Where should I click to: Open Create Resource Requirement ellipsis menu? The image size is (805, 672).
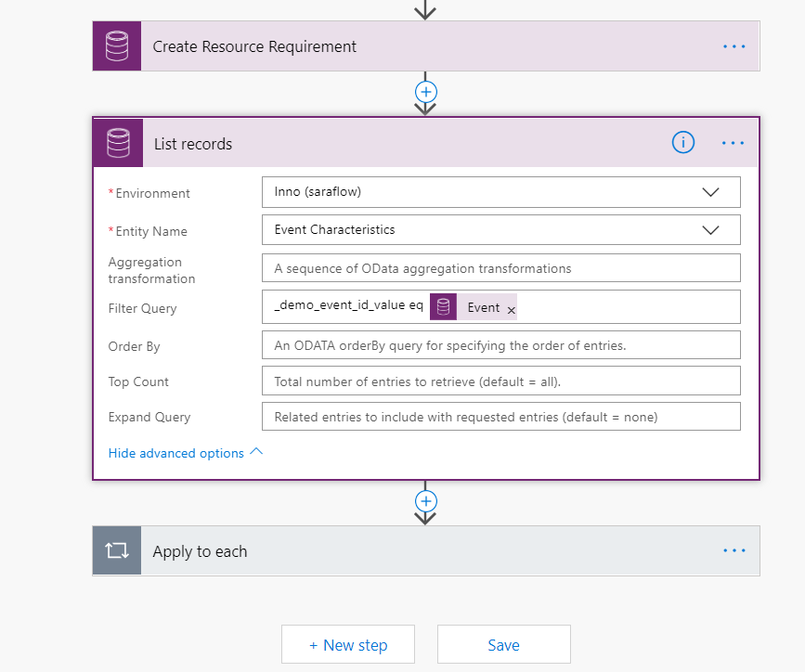[x=734, y=46]
